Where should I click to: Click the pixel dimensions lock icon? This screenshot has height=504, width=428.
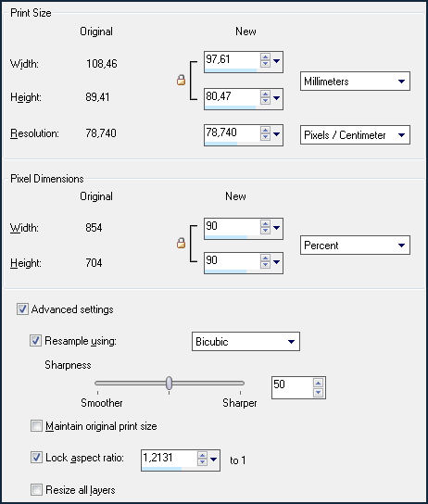pos(182,244)
